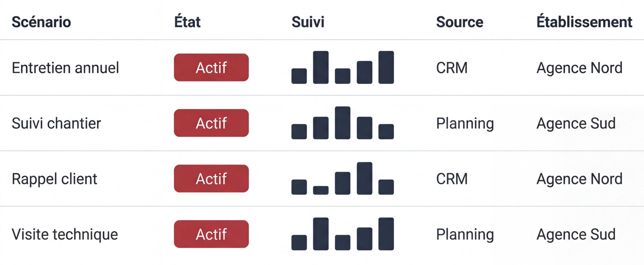
Task: Click the Visite technique tracking bar chart
Action: [x=342, y=234]
